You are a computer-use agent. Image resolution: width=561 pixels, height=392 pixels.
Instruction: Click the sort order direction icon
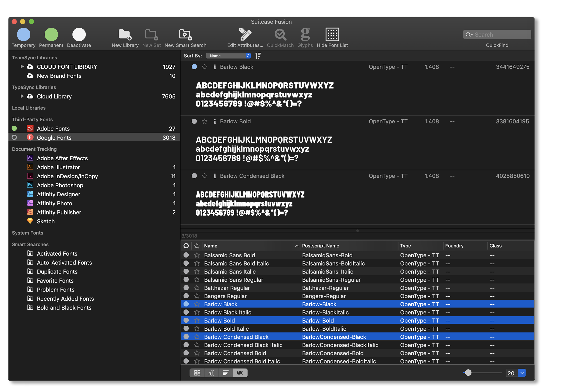click(258, 56)
